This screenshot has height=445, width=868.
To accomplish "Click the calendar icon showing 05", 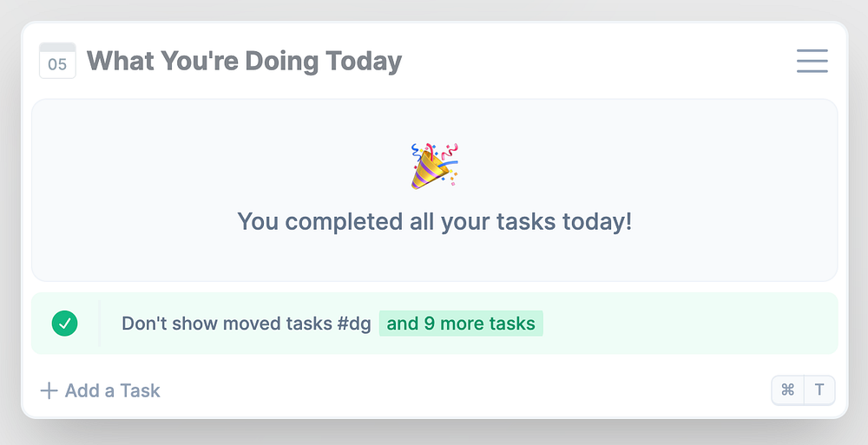I will point(57,61).
